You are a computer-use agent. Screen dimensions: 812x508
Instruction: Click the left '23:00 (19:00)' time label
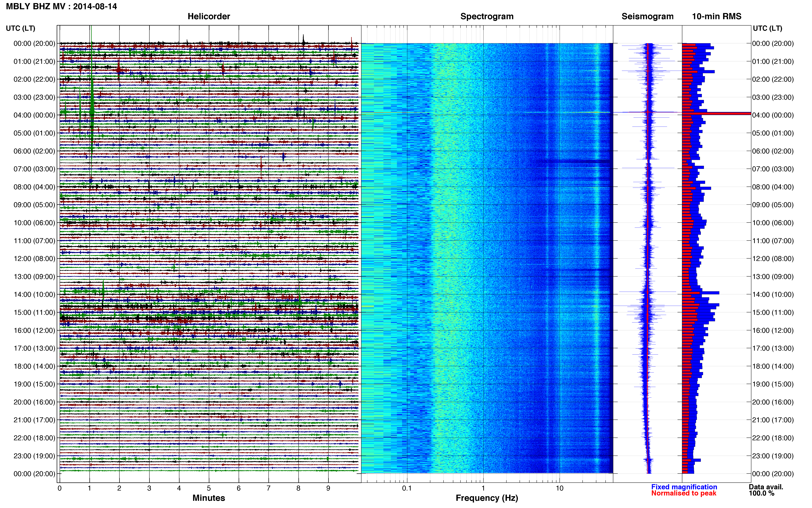pyautogui.click(x=34, y=456)
